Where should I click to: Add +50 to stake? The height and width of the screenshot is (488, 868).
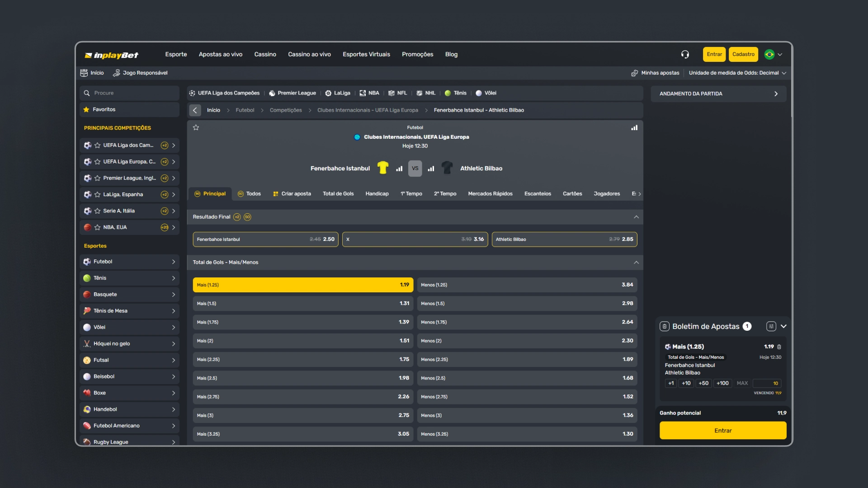pos(703,383)
